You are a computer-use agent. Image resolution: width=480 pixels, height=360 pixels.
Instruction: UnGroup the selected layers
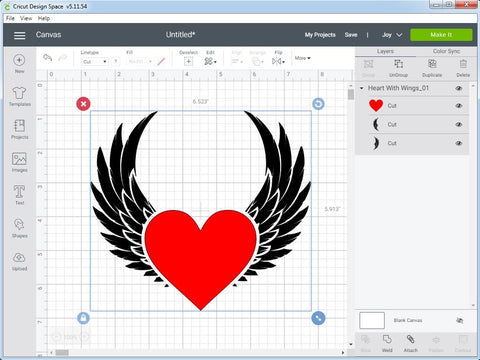(398, 68)
